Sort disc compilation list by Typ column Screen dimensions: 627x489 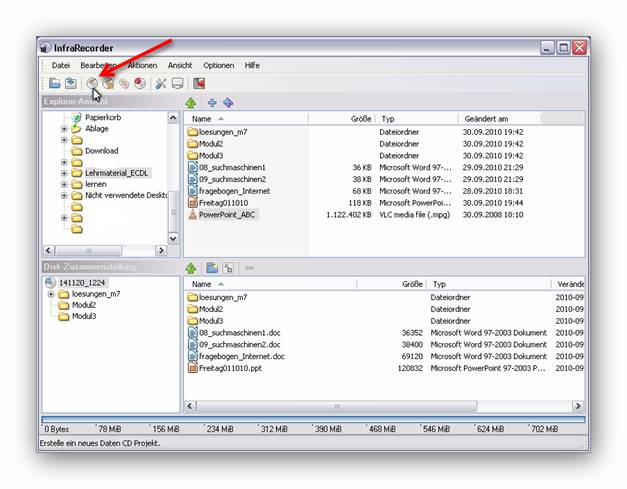point(489,284)
